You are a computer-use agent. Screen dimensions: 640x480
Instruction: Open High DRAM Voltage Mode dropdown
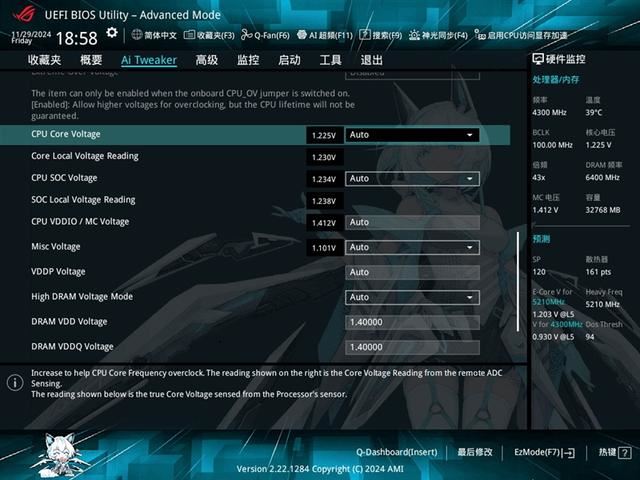pos(412,297)
